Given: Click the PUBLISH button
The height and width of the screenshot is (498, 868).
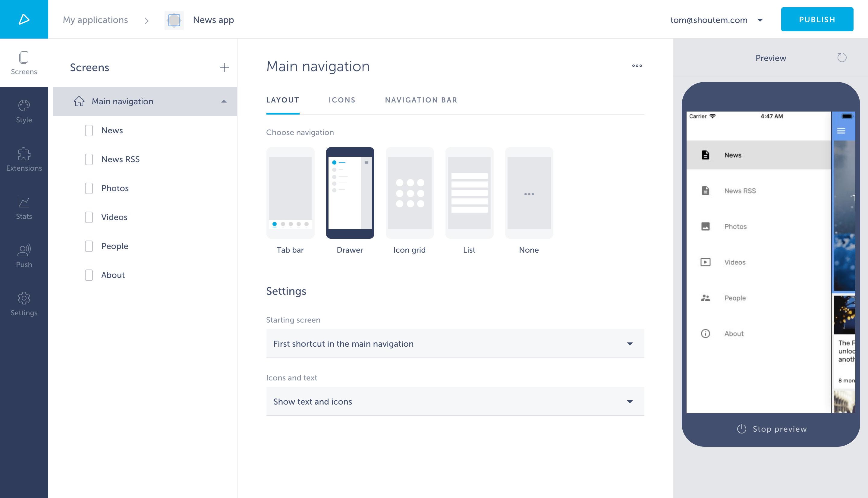Looking at the screenshot, I should [x=817, y=19].
